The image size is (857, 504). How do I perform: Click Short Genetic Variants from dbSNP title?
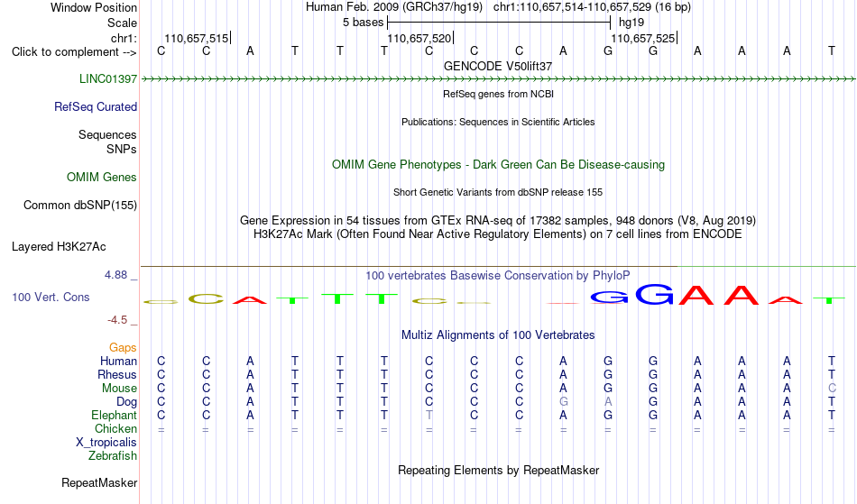point(498,192)
